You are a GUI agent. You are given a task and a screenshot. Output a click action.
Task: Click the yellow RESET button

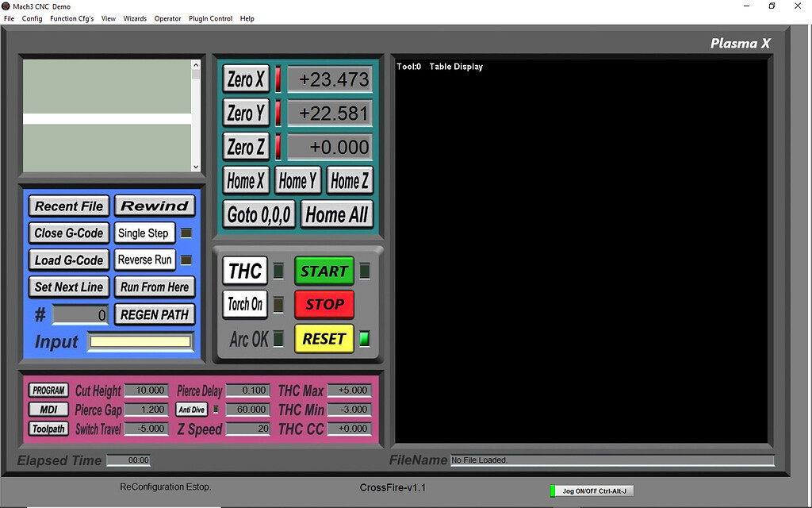(x=324, y=339)
